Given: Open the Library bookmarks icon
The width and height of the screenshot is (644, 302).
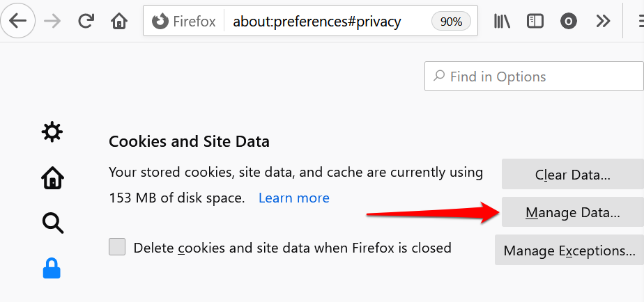Looking at the screenshot, I should click(x=502, y=22).
